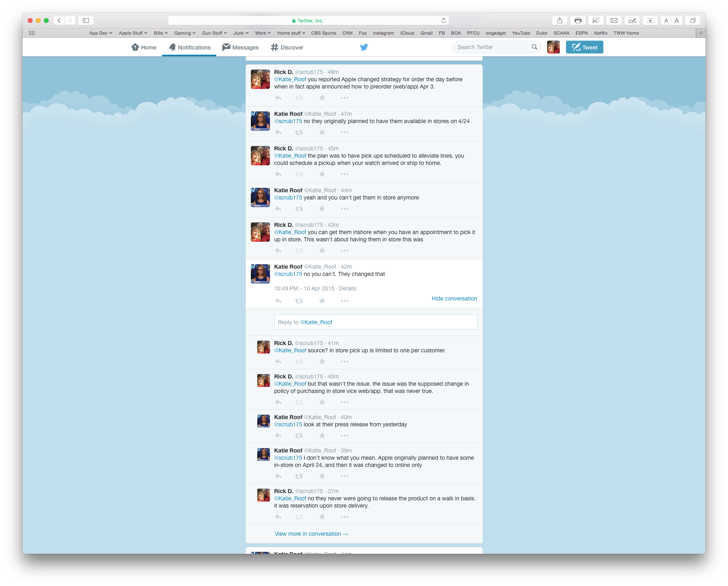Expand the Gun Stuff bookmarks folder
The image size is (728, 586).
[214, 33]
